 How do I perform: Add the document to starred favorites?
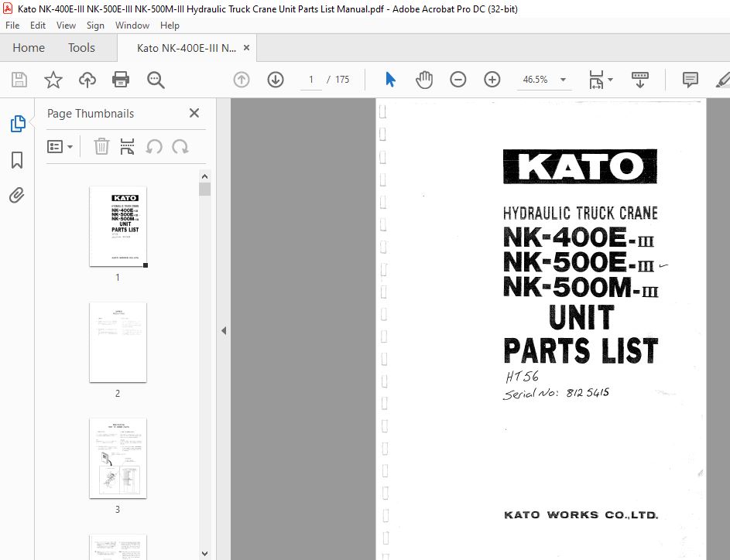pos(53,80)
